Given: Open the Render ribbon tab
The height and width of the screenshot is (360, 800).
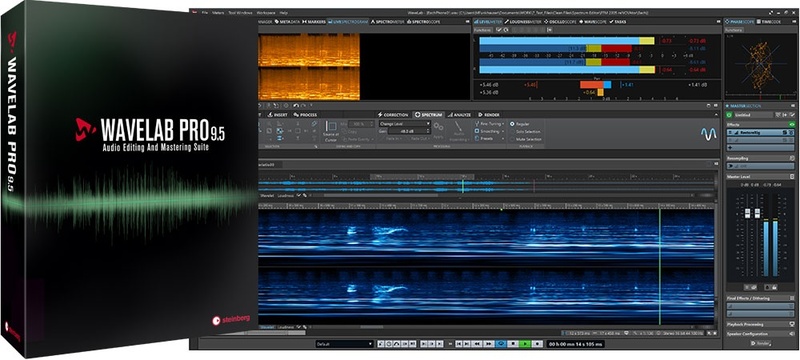Looking at the screenshot, I should click(x=489, y=115).
